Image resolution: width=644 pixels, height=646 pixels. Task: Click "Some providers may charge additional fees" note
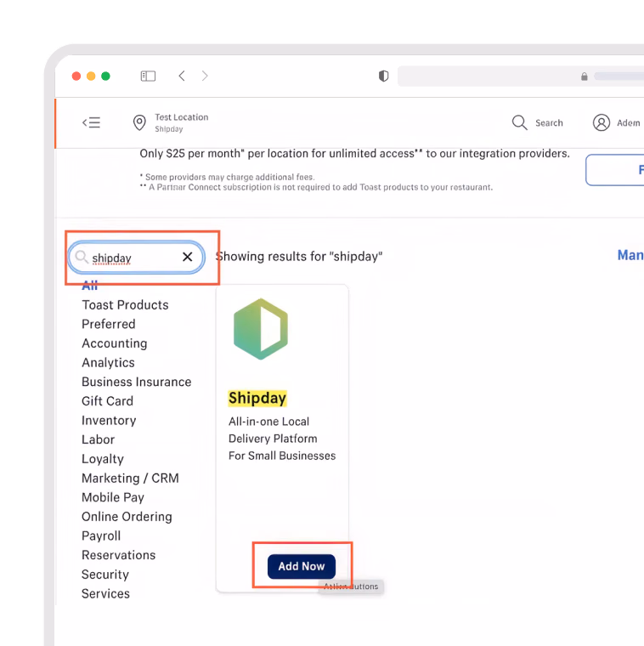pos(229,177)
